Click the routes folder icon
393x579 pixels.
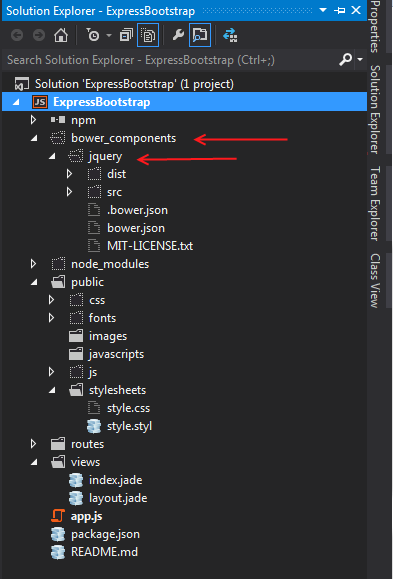(x=58, y=444)
